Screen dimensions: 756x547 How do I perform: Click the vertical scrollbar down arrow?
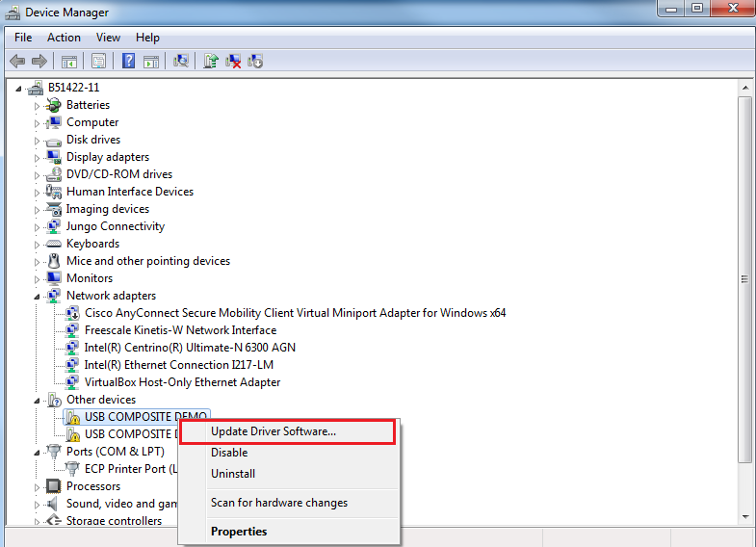pos(744,518)
